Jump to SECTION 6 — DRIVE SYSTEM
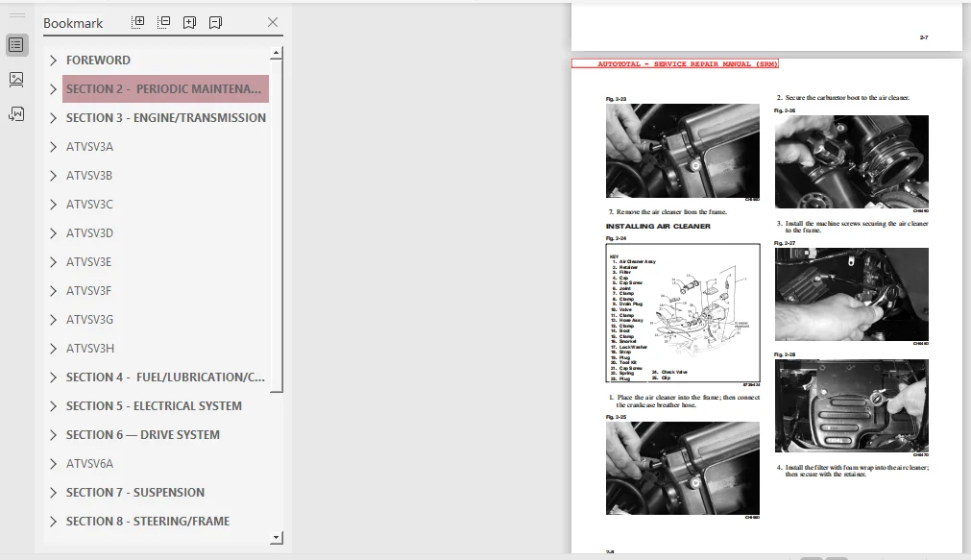This screenshot has width=971, height=560. pos(143,435)
